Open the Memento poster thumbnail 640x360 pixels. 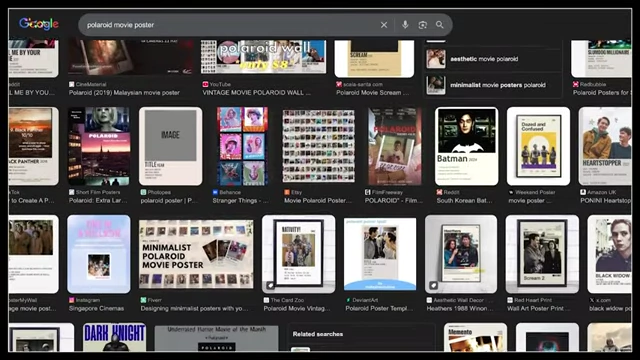(476, 337)
